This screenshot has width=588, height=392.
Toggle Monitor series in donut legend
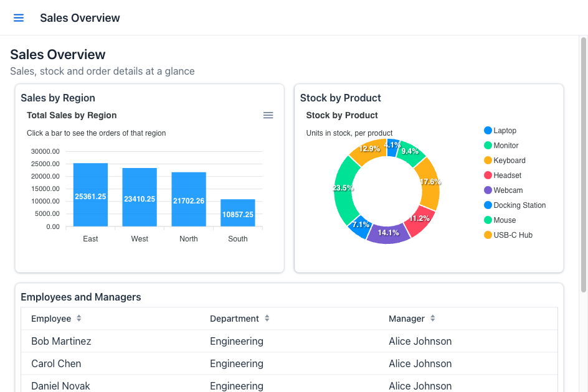point(501,146)
